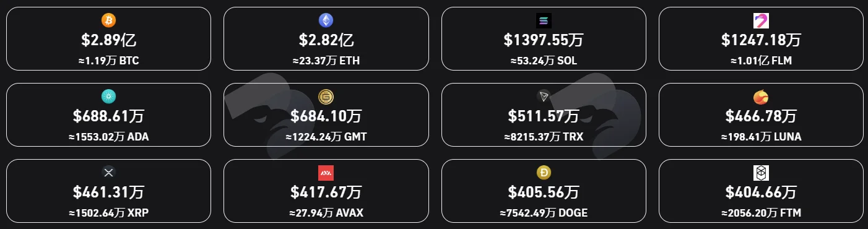This screenshot has height=229, width=868.
Task: Click the red AVAX icon
Action: coord(326,173)
